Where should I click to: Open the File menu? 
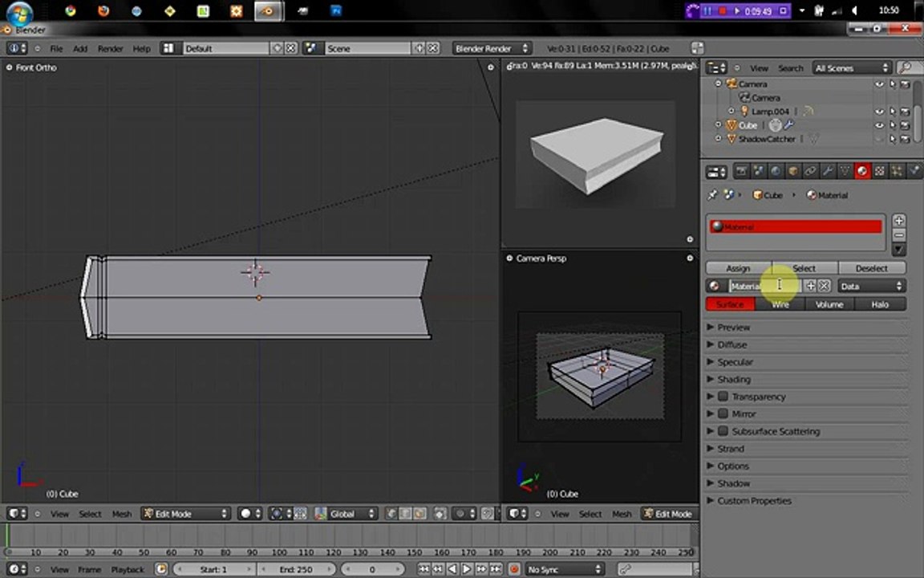57,48
